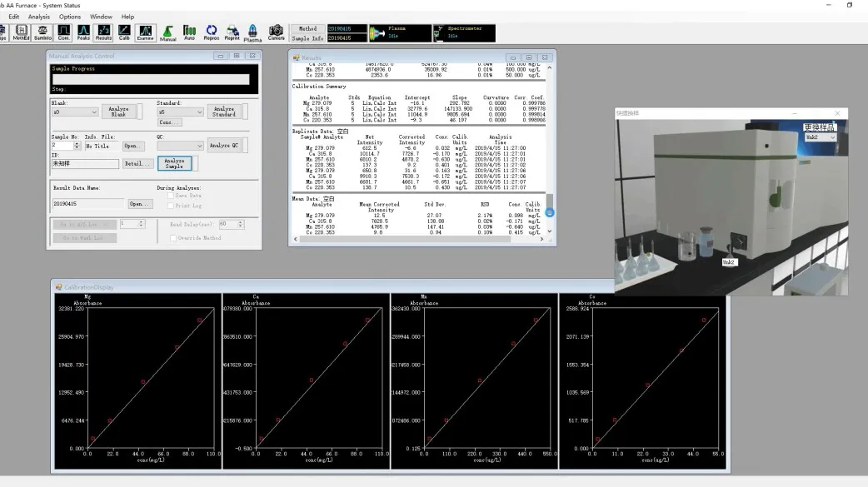Click the Unk2 label in 3D view
The height and width of the screenshot is (487, 868).
(x=729, y=262)
